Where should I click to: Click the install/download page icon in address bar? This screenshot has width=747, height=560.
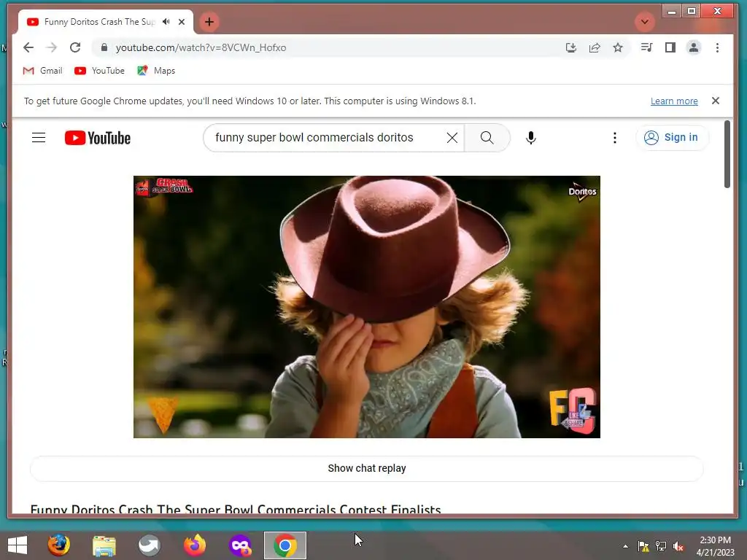(570, 47)
